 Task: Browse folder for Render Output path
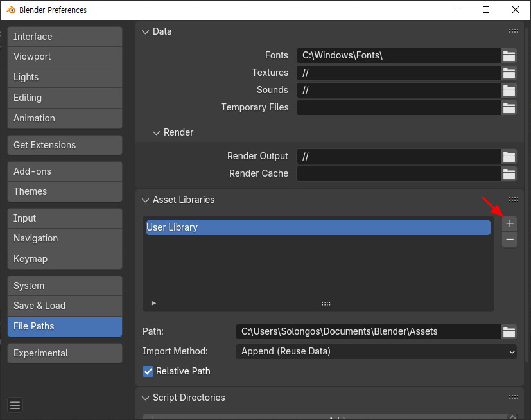click(x=509, y=156)
